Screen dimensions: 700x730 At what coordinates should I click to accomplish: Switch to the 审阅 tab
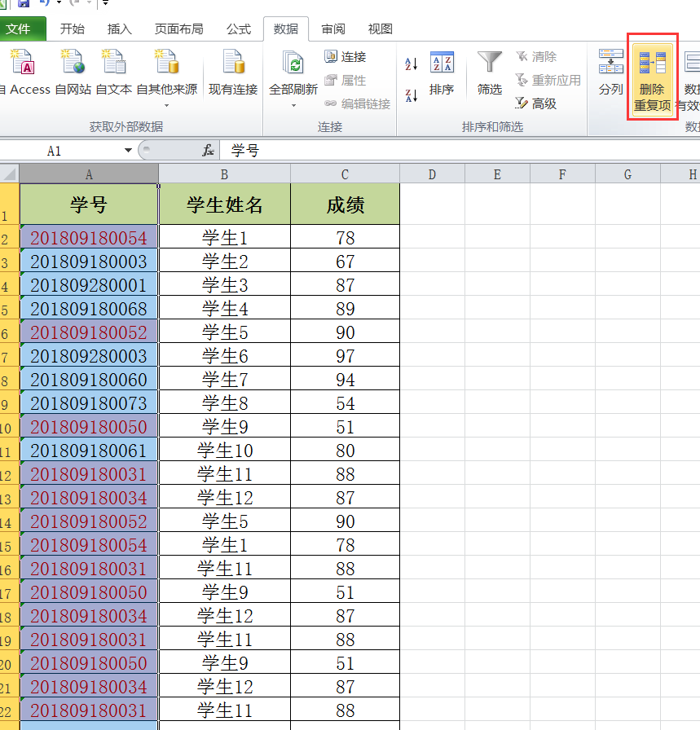tap(333, 29)
